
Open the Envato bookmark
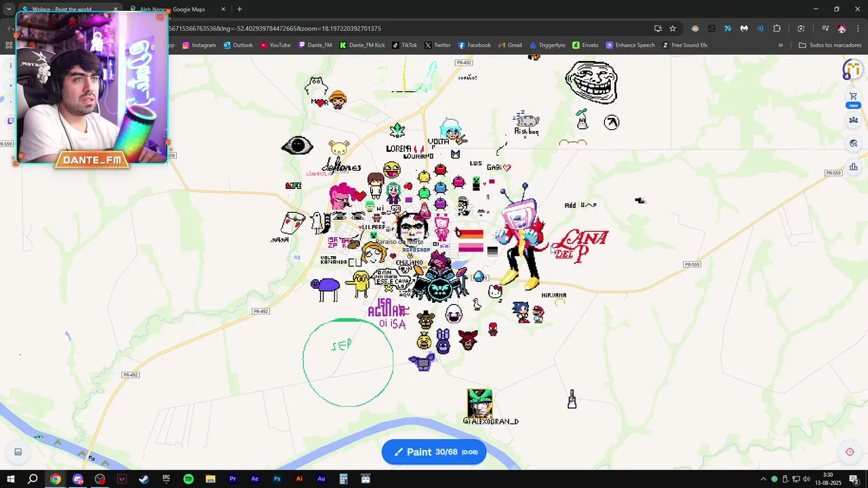click(585, 45)
